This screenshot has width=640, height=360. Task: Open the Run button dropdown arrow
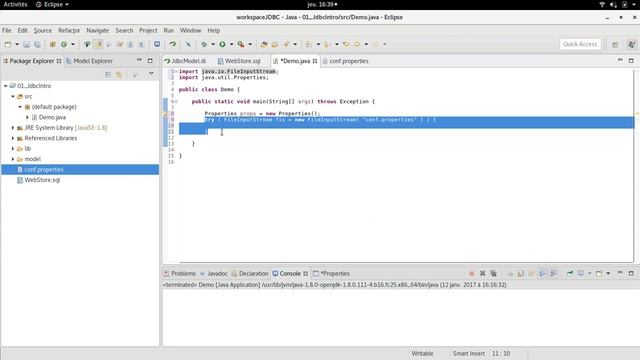point(231,44)
